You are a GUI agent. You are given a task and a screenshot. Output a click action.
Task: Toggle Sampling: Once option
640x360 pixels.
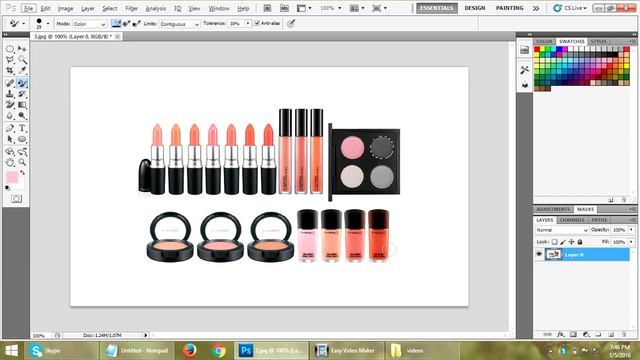126,24
